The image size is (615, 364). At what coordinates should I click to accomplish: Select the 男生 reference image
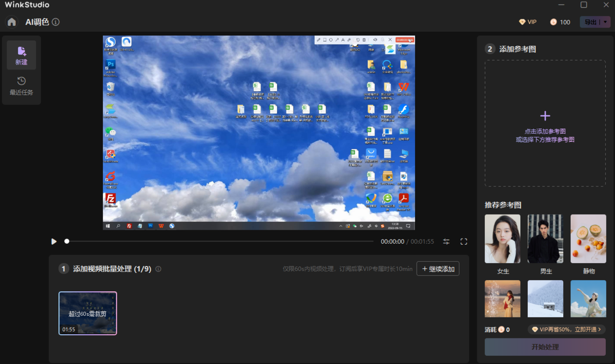[x=545, y=238]
